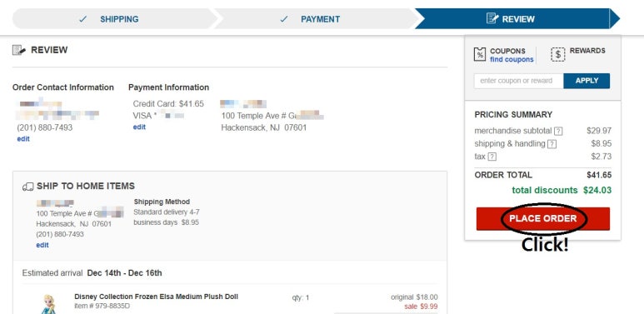Click merchandise subtotal help question icon
644x314 pixels.
pyautogui.click(x=558, y=132)
